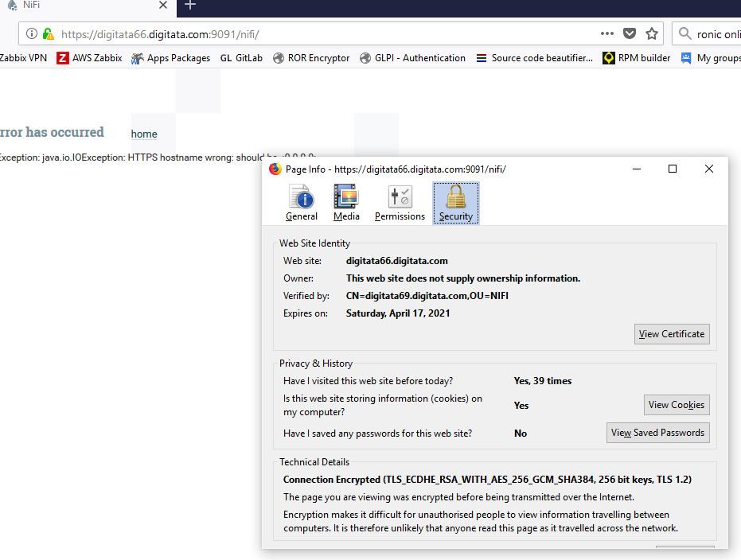Click the 'error has occurred' heading
The width and height of the screenshot is (741, 560).
(52, 132)
